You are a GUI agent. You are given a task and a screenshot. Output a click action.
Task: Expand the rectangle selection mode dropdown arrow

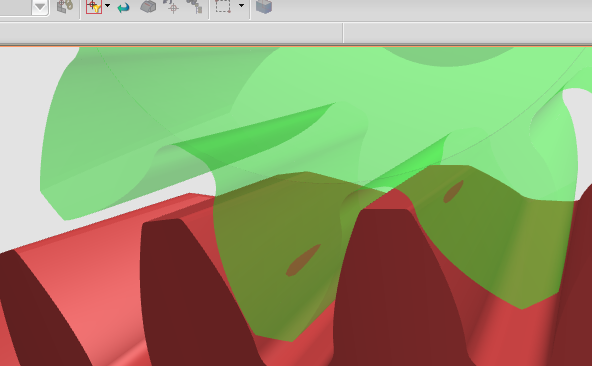point(241,6)
